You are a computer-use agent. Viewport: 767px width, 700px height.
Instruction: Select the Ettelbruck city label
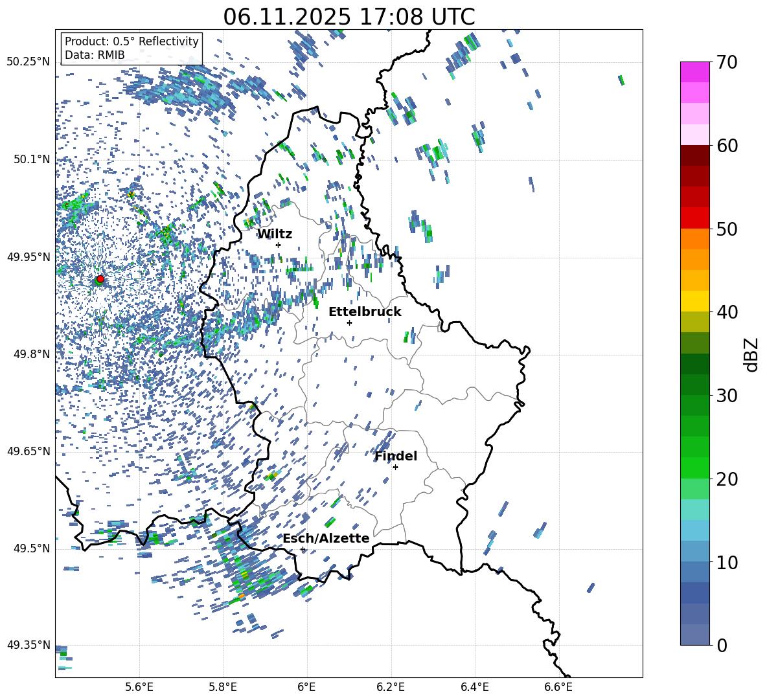tap(365, 311)
